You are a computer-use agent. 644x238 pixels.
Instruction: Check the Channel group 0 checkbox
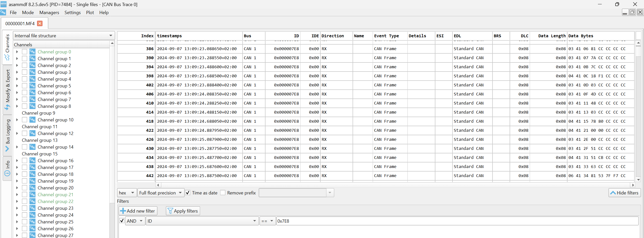pyautogui.click(x=24, y=52)
